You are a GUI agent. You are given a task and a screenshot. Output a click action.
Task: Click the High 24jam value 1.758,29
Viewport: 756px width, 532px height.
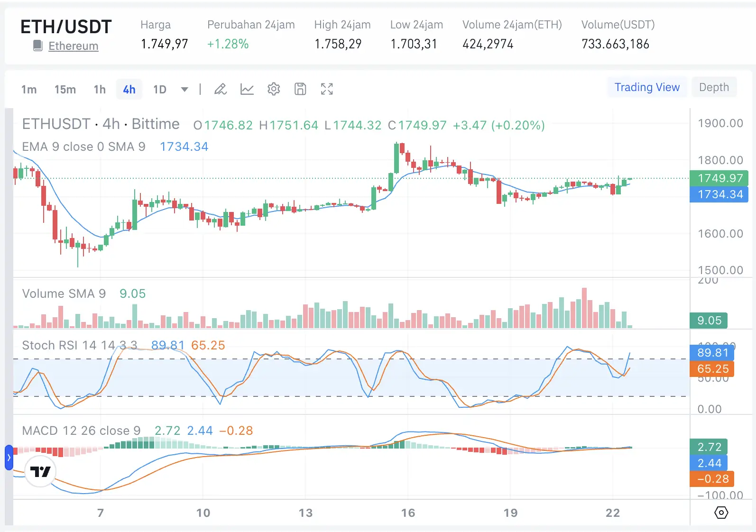pyautogui.click(x=338, y=44)
